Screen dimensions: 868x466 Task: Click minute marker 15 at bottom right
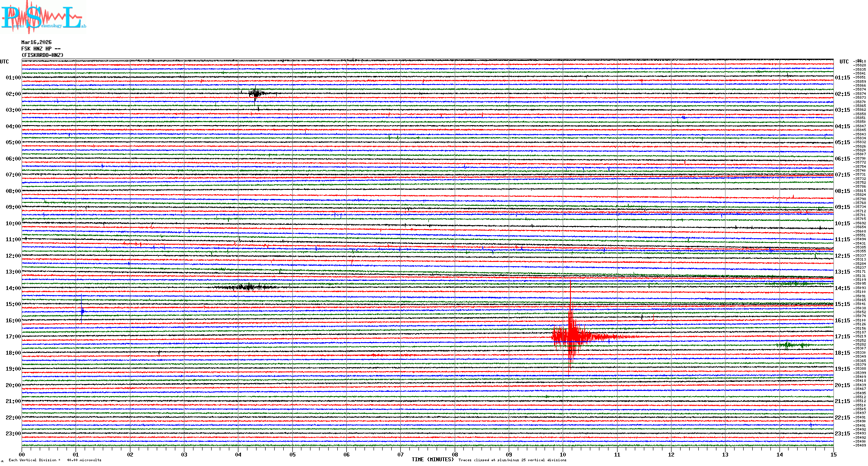833,454
